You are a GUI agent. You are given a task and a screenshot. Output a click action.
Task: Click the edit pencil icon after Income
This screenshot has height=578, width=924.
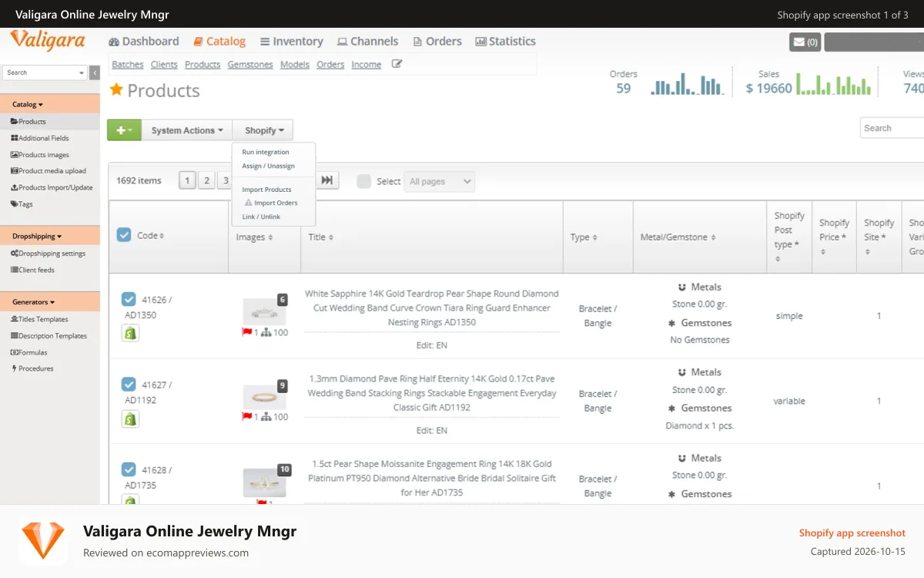coord(397,64)
